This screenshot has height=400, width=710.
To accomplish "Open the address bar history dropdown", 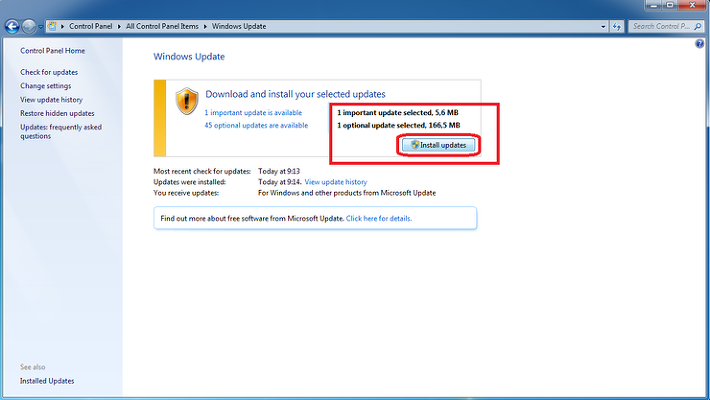I will coord(603,27).
